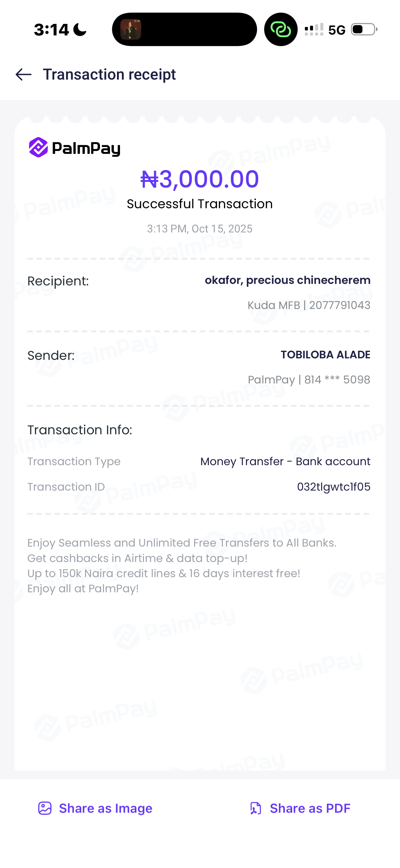The image size is (400, 868).
Task: Tap recipient name okafor, precious chinecherem
Action: pyautogui.click(x=287, y=280)
